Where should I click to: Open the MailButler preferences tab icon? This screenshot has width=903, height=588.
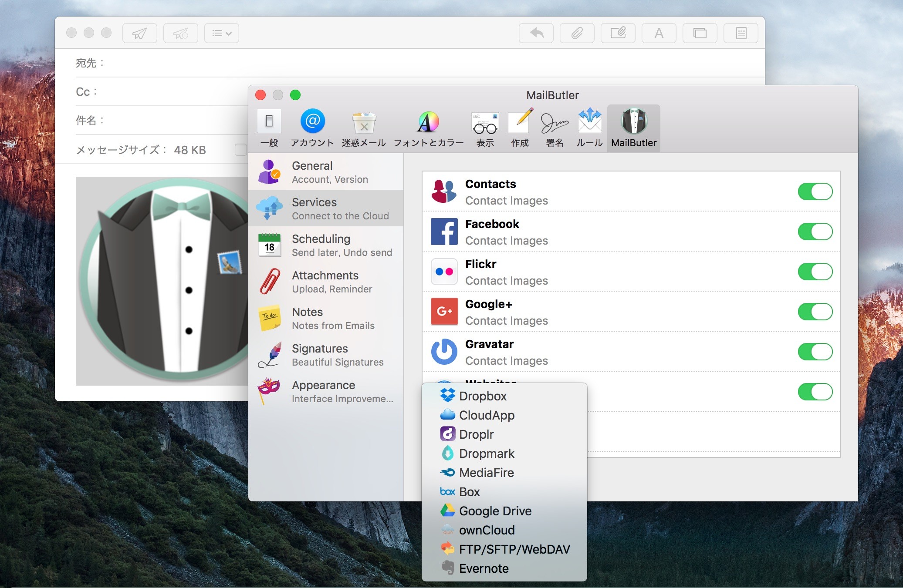point(634,121)
